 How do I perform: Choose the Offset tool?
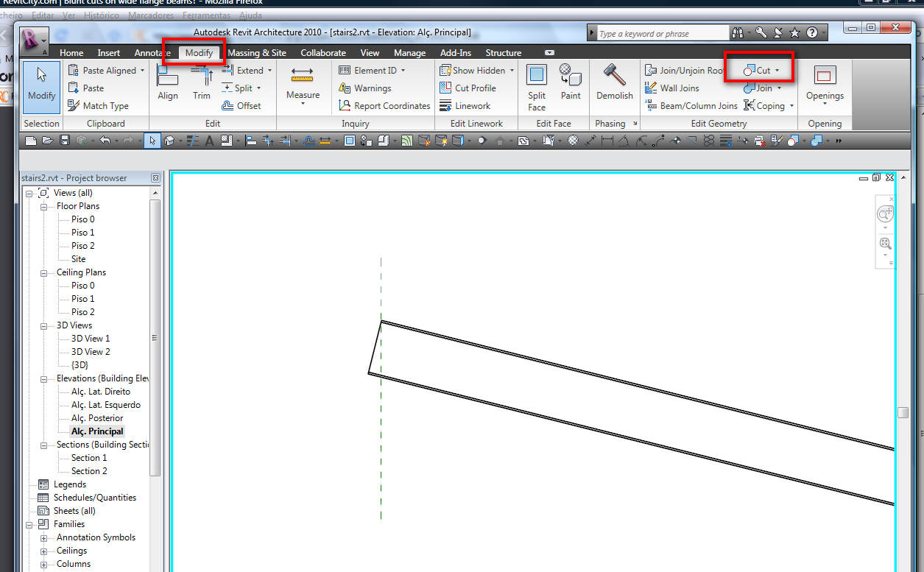tap(241, 106)
